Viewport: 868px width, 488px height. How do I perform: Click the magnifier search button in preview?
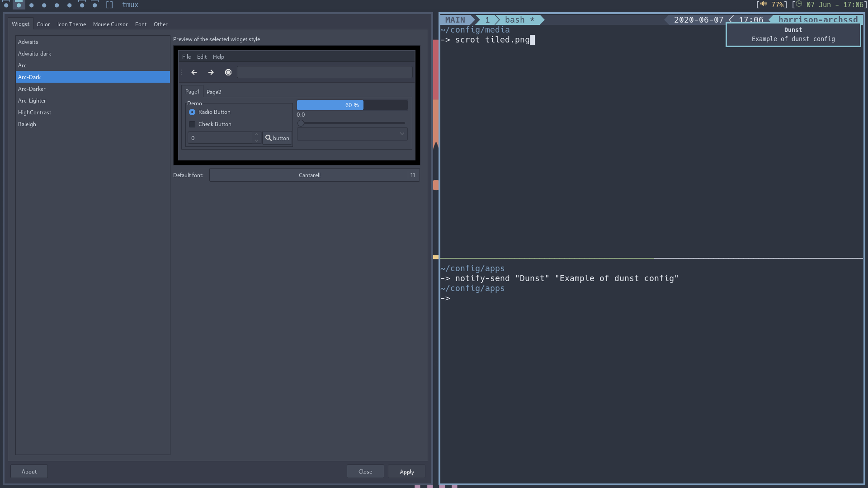[277, 138]
